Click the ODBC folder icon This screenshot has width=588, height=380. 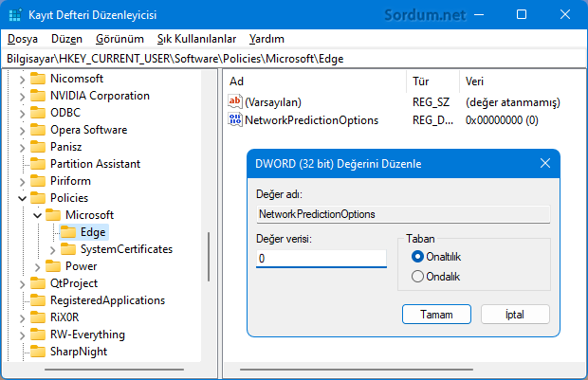[38, 113]
